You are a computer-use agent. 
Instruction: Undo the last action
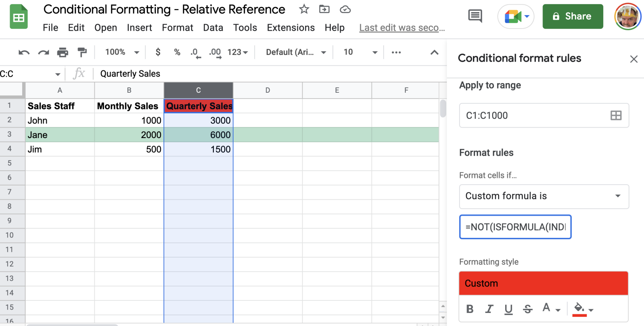tap(23, 52)
